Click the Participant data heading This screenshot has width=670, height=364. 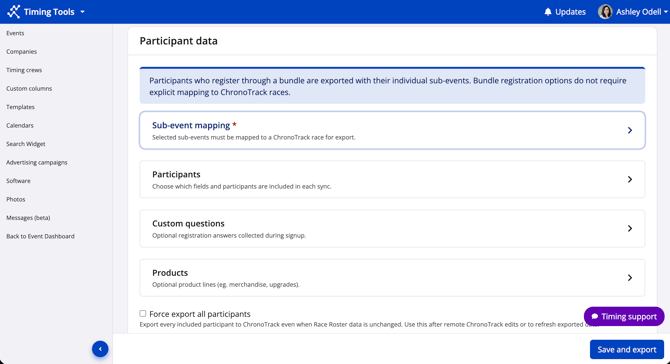[x=179, y=41]
